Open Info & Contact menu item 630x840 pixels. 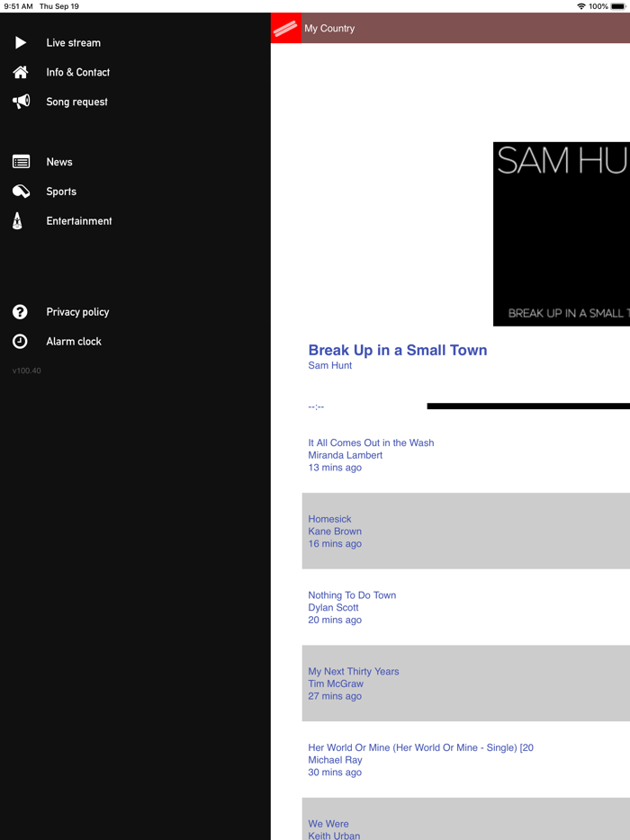(x=77, y=72)
